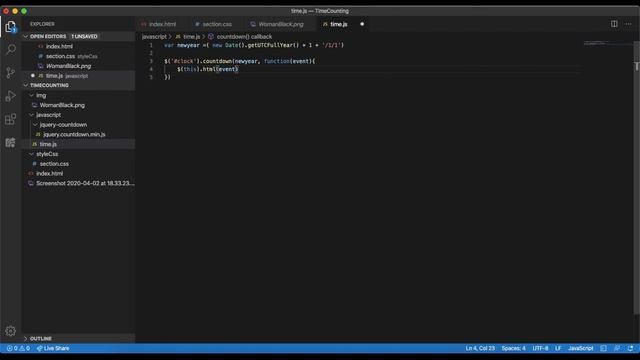Screen dimensions: 640x360
Task: Open the Run and Debug view
Action: [x=11, y=96]
